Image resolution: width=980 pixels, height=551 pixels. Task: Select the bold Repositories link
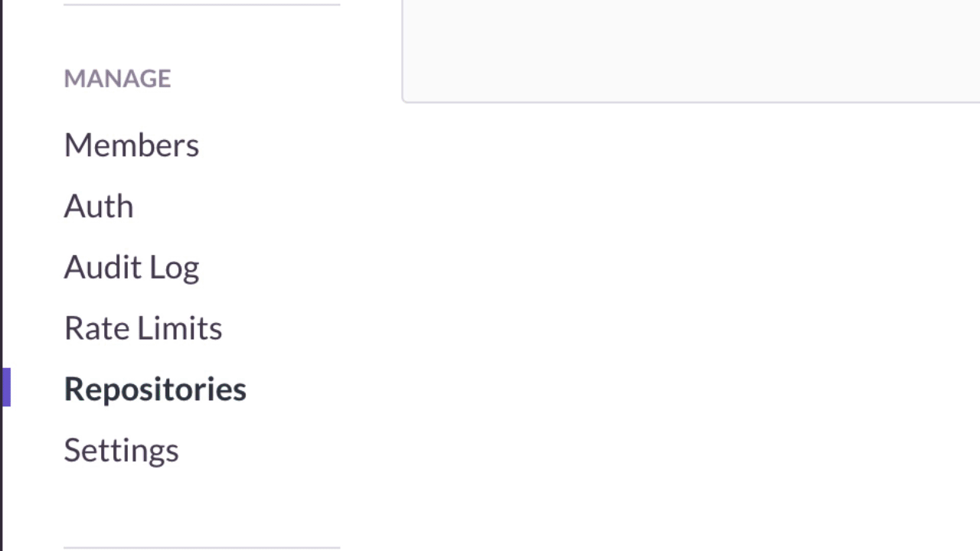pos(155,390)
